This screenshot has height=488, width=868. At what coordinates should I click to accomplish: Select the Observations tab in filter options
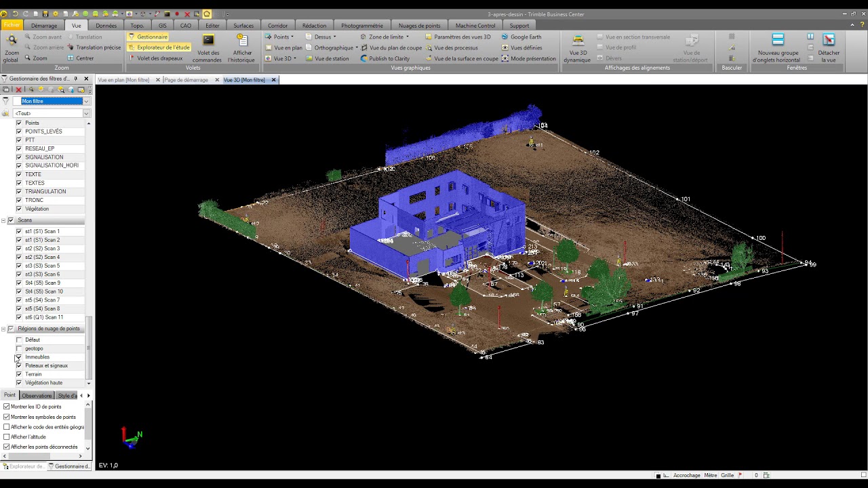(37, 395)
